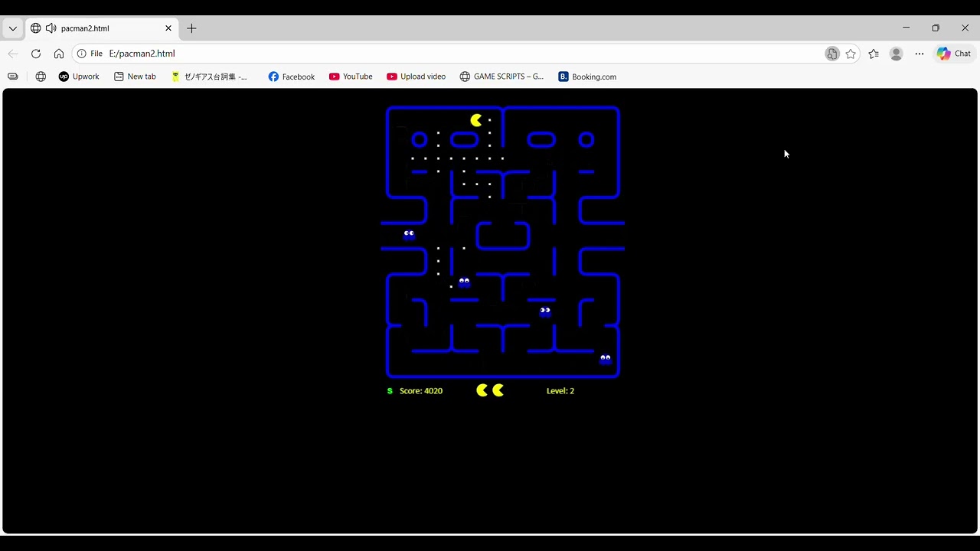Click the blue ghost below the maze center box
Screen dimensions: 980x551
pyautogui.click(x=464, y=282)
